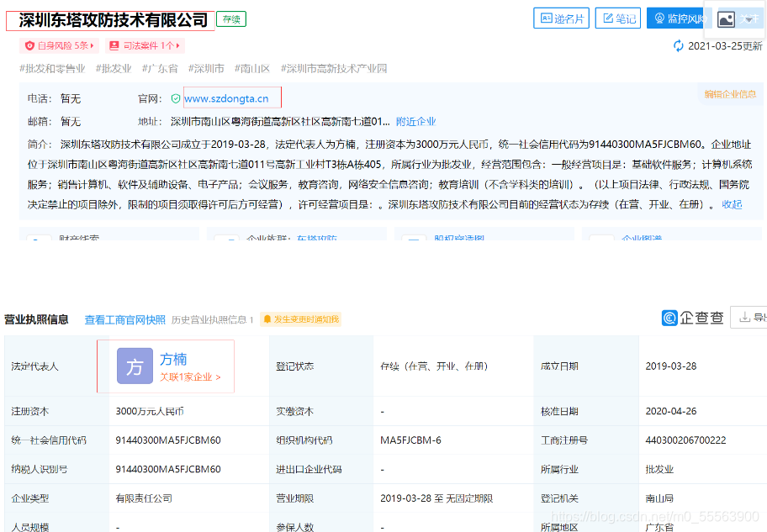Click the 核准日期 value 2020-04-26
Image resolution: width=767 pixels, height=532 pixels.
coord(670,411)
